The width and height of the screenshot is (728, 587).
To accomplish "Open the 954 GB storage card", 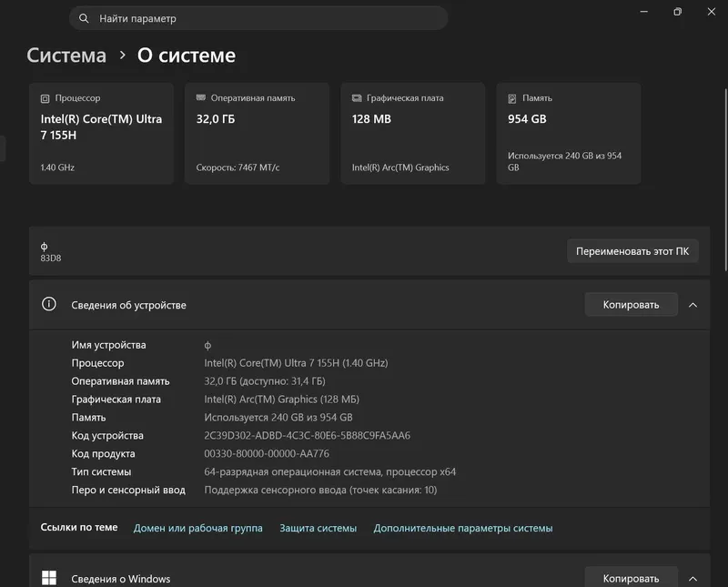I will [x=569, y=134].
